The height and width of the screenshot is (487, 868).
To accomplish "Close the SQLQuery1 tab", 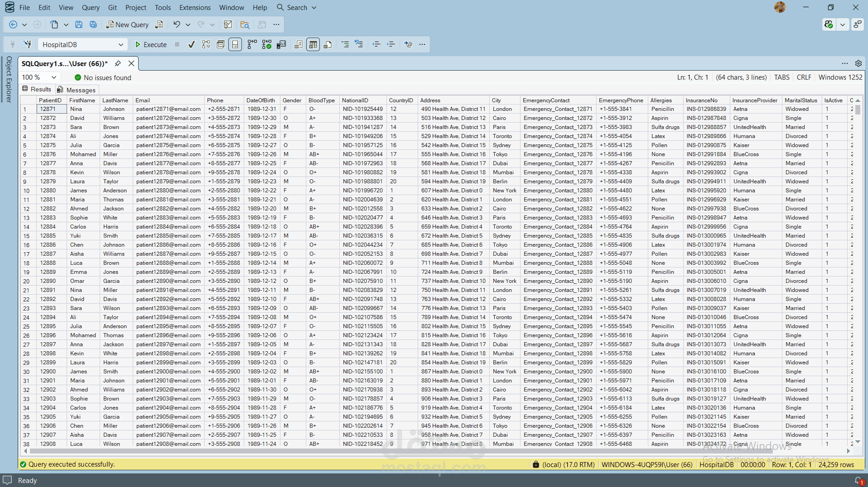I will 131,63.
